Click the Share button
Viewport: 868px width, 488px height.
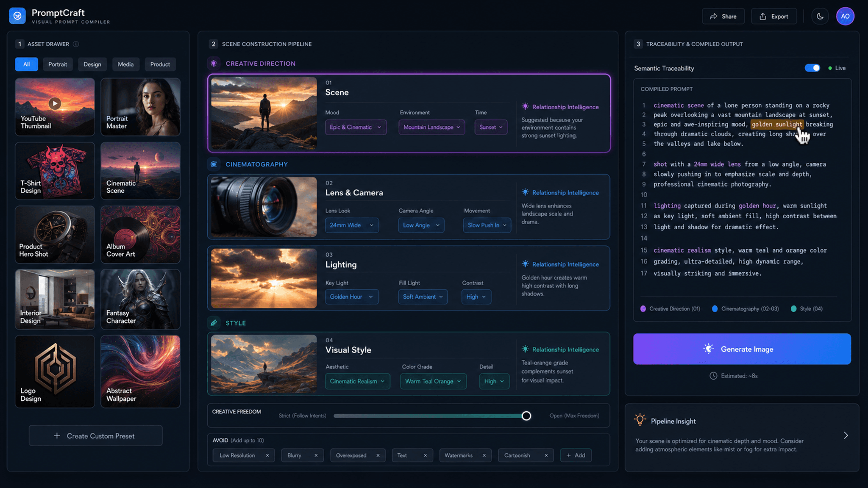pyautogui.click(x=723, y=17)
